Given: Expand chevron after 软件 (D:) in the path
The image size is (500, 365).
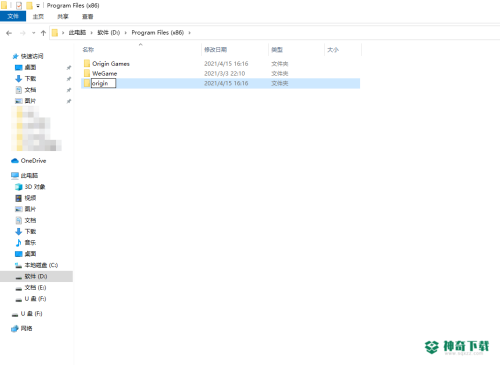Looking at the screenshot, I should [126, 33].
